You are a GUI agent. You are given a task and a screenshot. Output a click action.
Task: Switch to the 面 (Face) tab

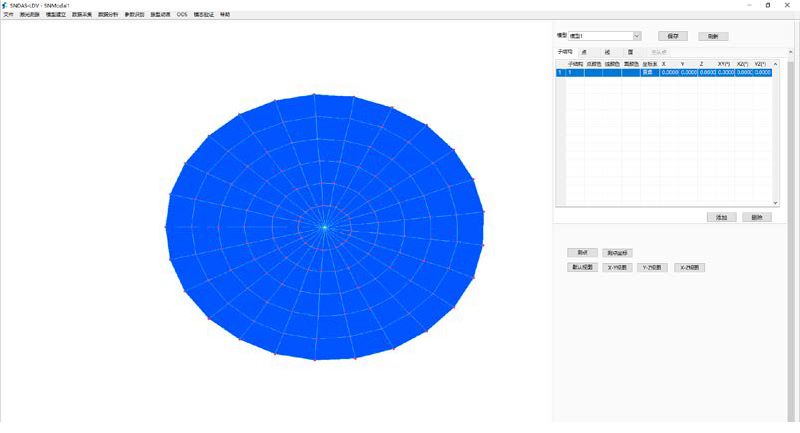[630, 51]
